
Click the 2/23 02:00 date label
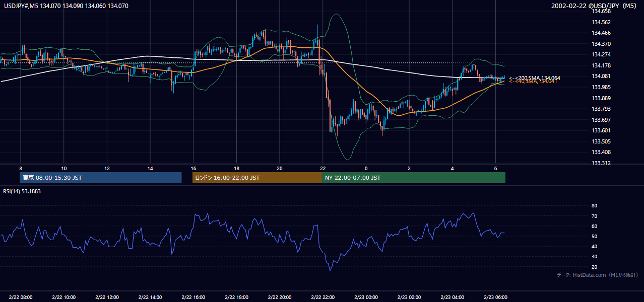(409, 297)
